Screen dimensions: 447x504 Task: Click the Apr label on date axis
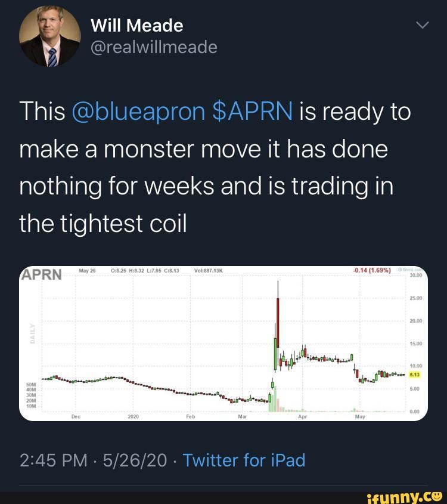pyautogui.click(x=301, y=417)
